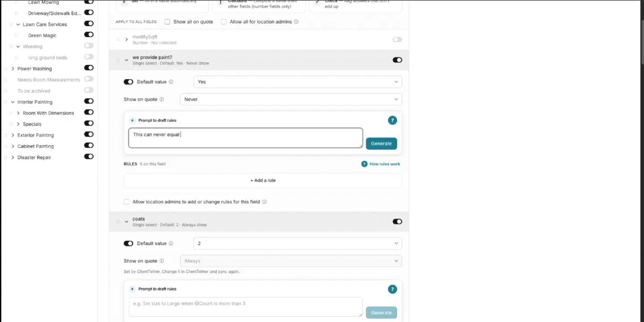This screenshot has height=322, width=644.
Task: Grab the drag handle for Green Magic
Action: [x=17, y=35]
